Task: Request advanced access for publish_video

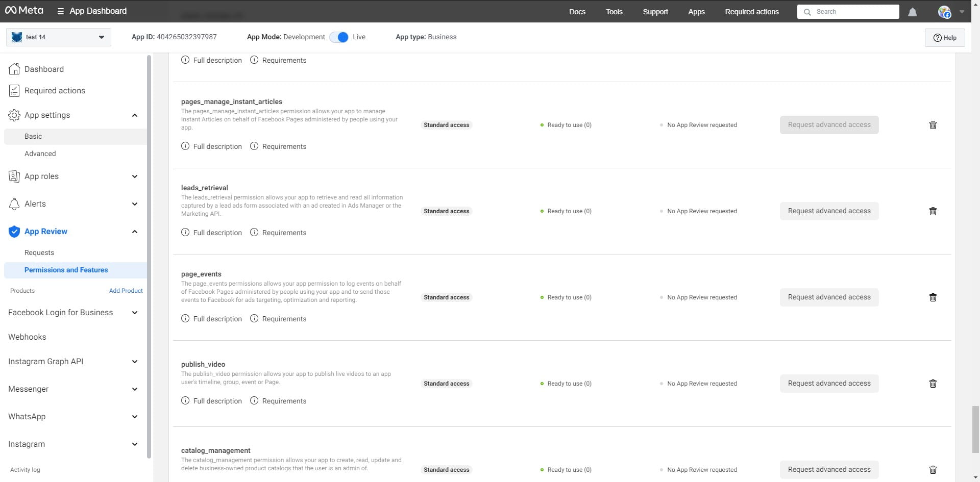Action: (x=829, y=384)
